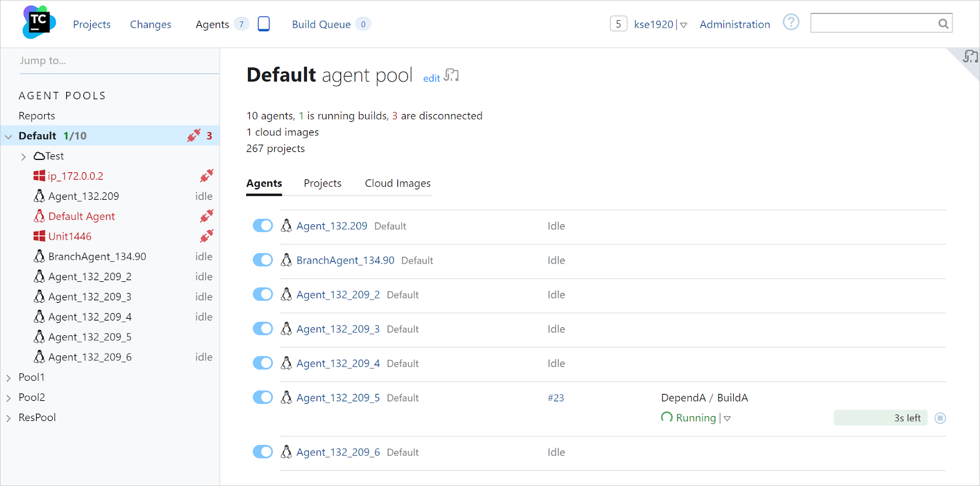Disable agent Agent_132.209 toggle

click(263, 226)
